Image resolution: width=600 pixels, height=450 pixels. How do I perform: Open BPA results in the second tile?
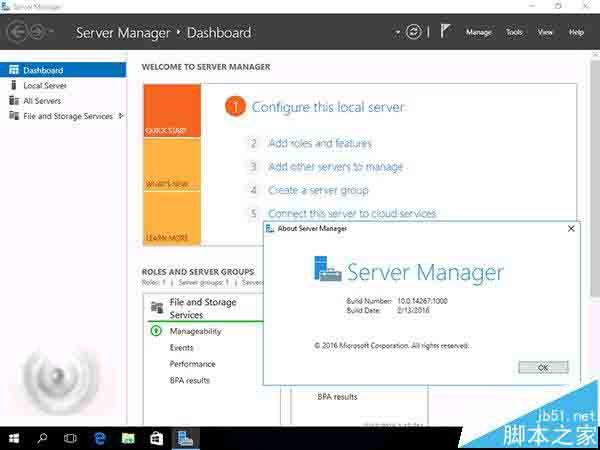pos(337,397)
